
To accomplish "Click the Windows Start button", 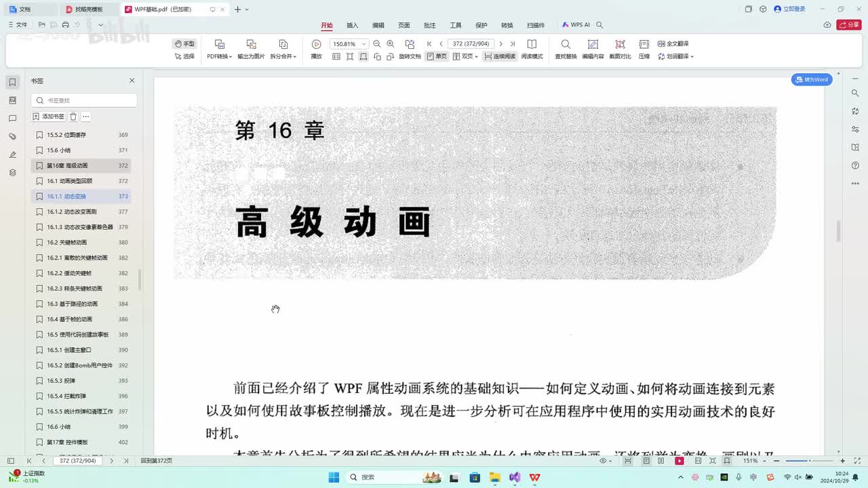I will point(334,477).
